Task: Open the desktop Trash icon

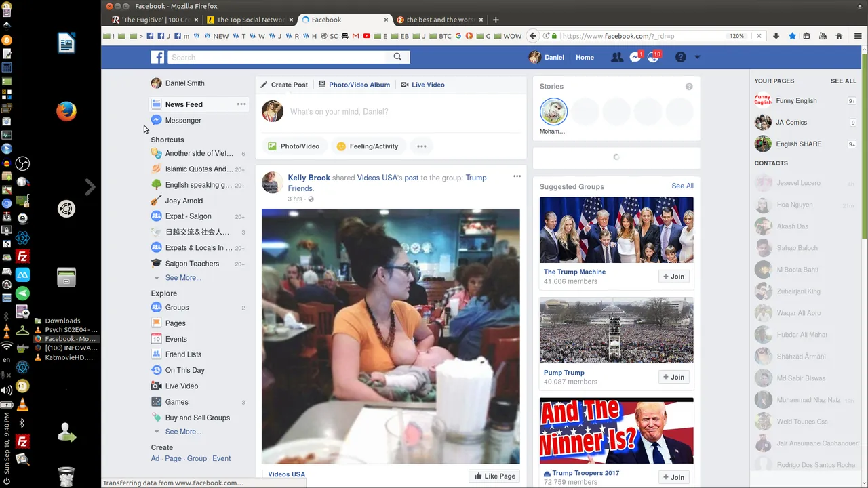Action: (66, 476)
